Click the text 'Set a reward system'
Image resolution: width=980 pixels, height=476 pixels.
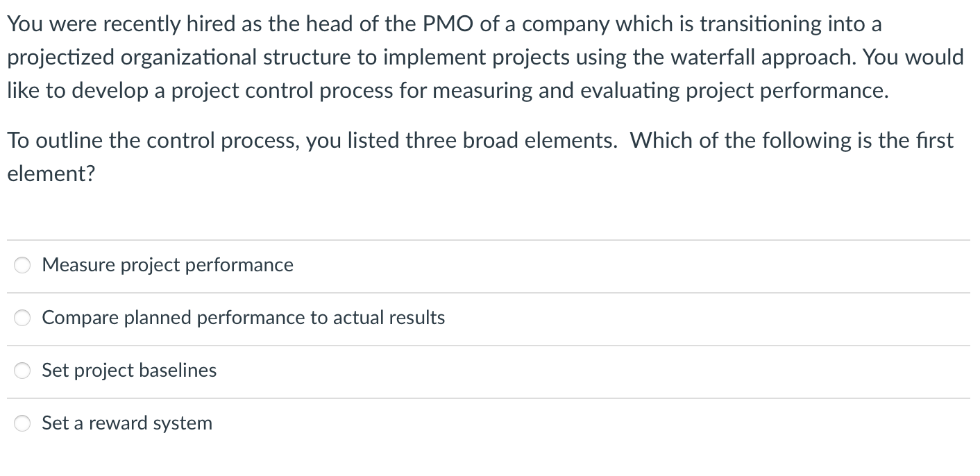[x=126, y=423]
